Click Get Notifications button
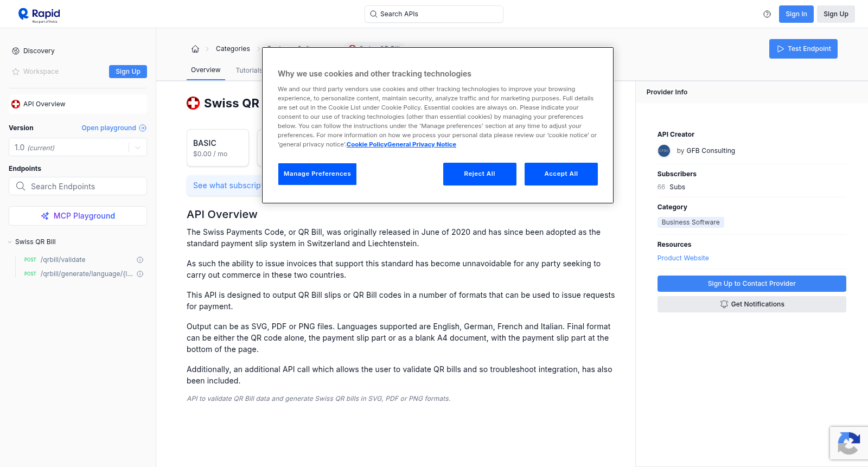Viewport: 868px width, 467px height. click(752, 304)
